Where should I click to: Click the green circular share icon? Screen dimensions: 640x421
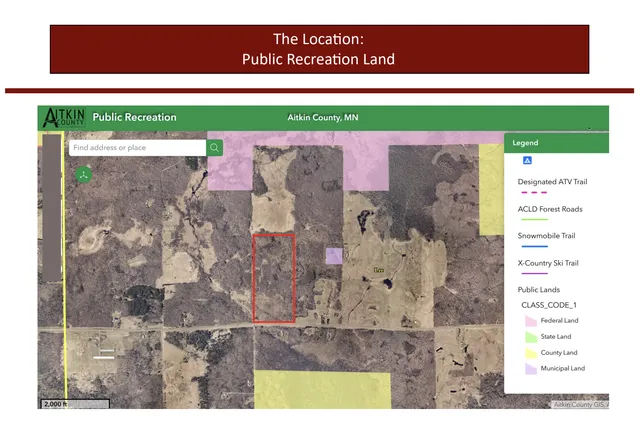[82, 174]
